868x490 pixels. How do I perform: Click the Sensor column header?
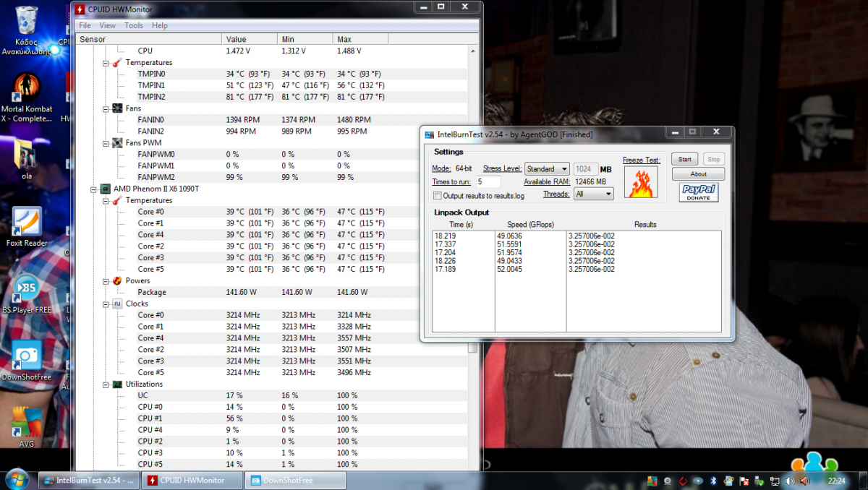click(x=149, y=39)
